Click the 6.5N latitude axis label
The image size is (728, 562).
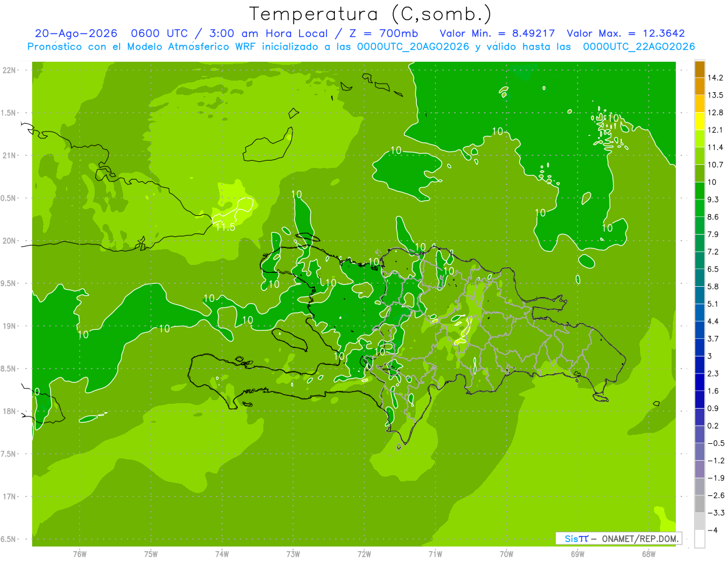[9, 540]
